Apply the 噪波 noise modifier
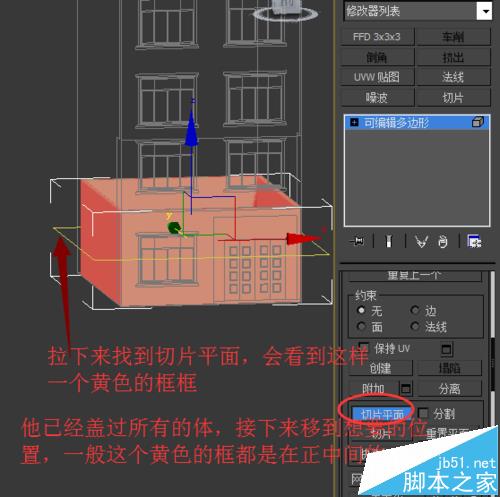Screen dimensions: 500x497 tap(377, 98)
